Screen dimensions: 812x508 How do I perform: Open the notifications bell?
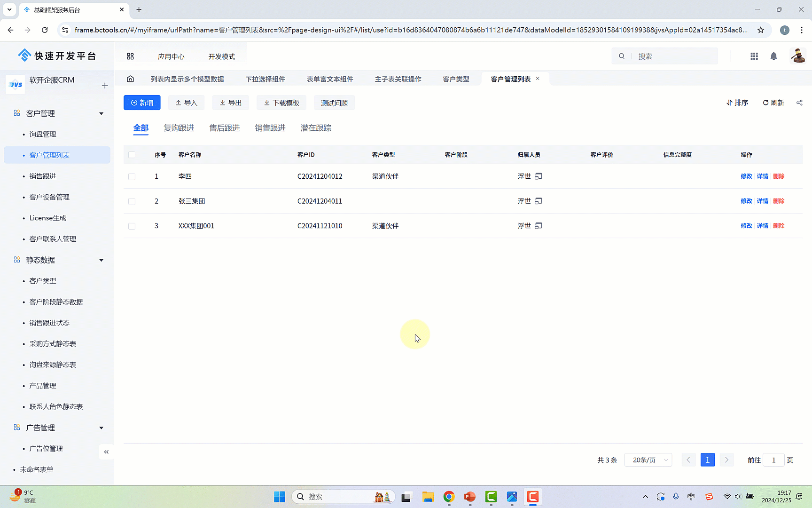[773, 56]
